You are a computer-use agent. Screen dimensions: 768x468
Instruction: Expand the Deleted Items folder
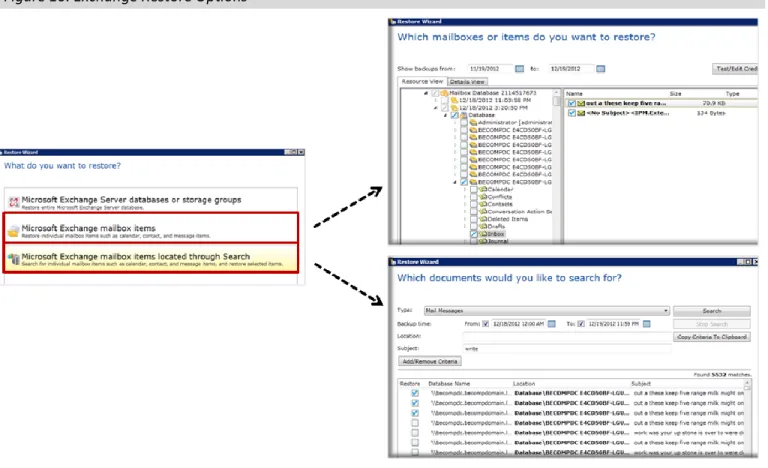point(465,219)
